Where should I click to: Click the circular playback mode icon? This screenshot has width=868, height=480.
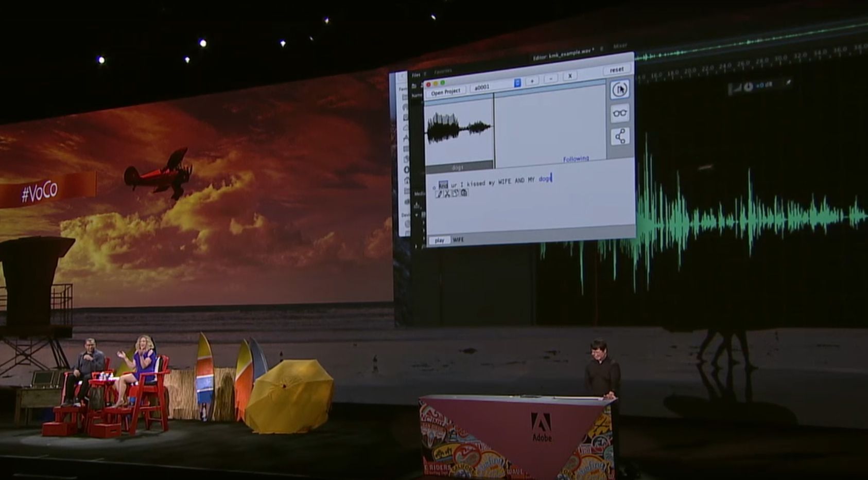click(619, 90)
